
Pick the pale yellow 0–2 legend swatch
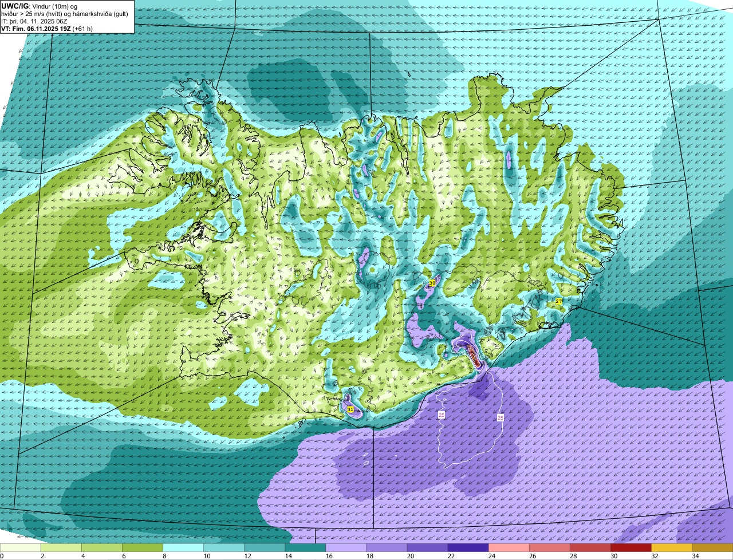pyautogui.click(x=21, y=548)
